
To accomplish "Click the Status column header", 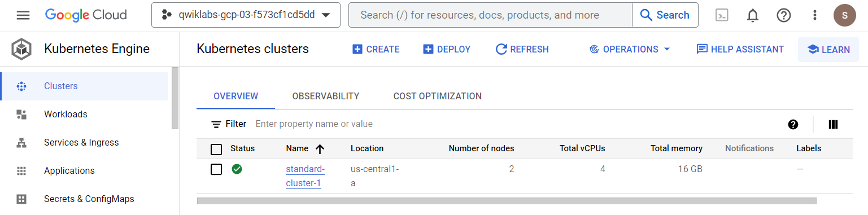I will [242, 149].
